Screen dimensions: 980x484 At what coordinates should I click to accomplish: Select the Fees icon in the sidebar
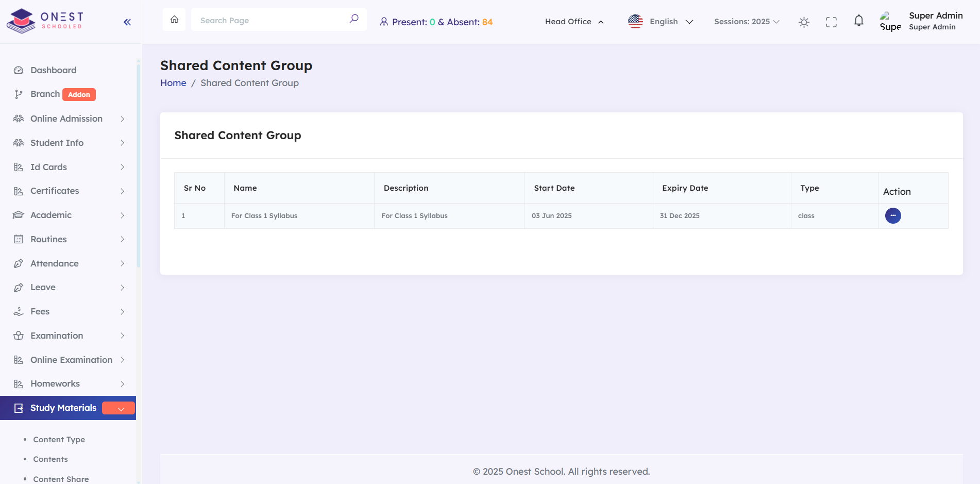(x=18, y=311)
